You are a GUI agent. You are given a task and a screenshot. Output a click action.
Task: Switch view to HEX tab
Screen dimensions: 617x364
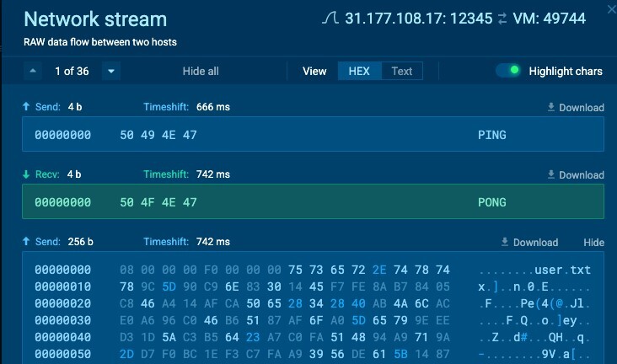coord(359,72)
